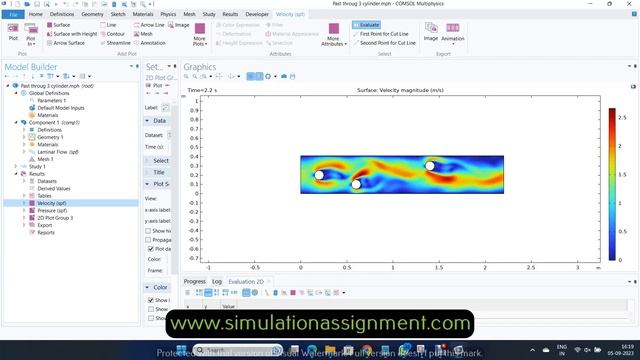Open the More Plots dropdown
This screenshot has height=360, width=640.
coord(200,34)
